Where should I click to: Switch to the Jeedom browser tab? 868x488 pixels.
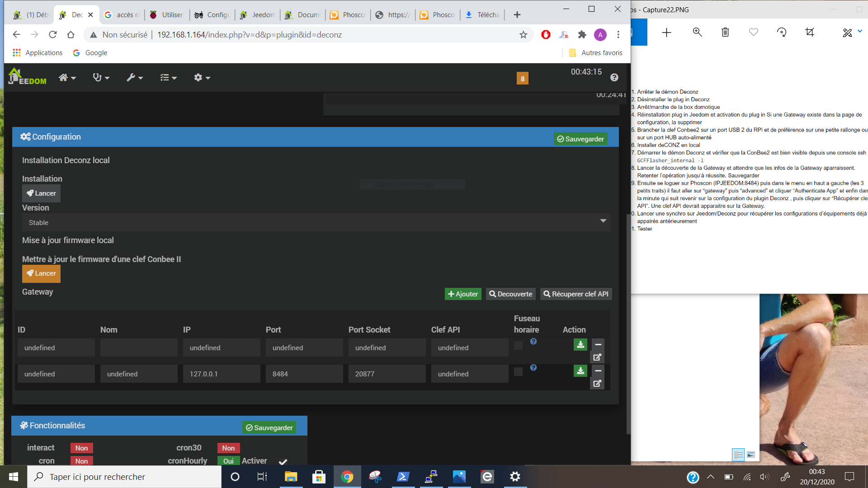[258, 15]
